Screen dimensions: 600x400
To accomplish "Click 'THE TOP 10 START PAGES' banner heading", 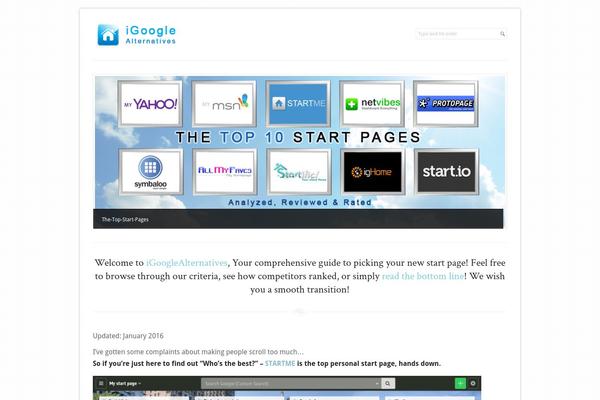I will [298, 137].
